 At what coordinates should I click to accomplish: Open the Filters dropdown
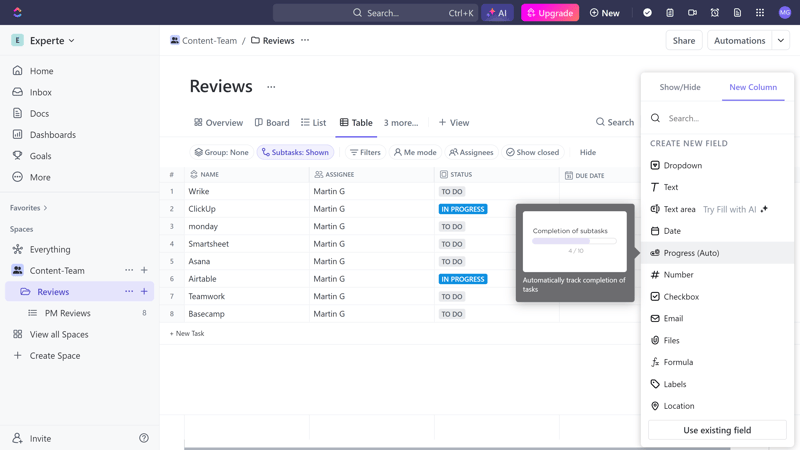[x=365, y=152]
